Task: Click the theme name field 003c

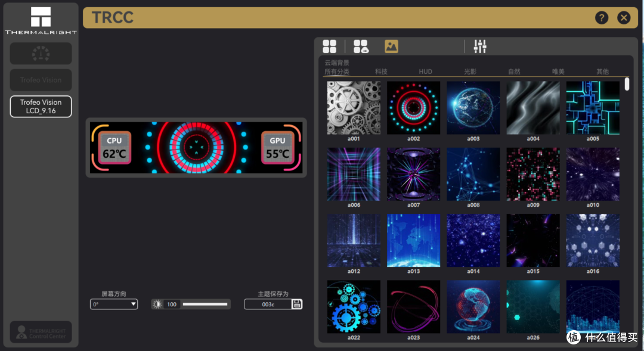Action: [268, 304]
